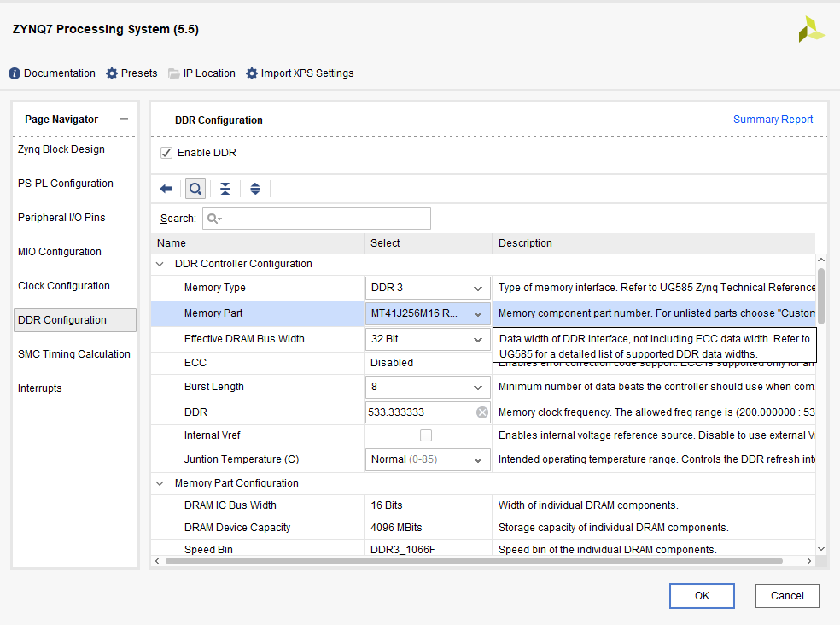Click the Name column header
Screen dimensions: 840x625
257,243
